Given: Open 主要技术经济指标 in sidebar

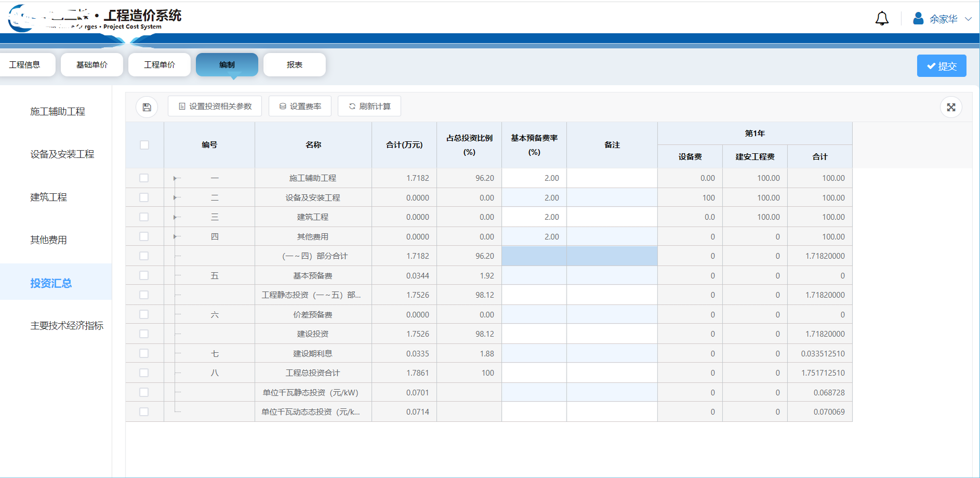Looking at the screenshot, I should (67, 326).
